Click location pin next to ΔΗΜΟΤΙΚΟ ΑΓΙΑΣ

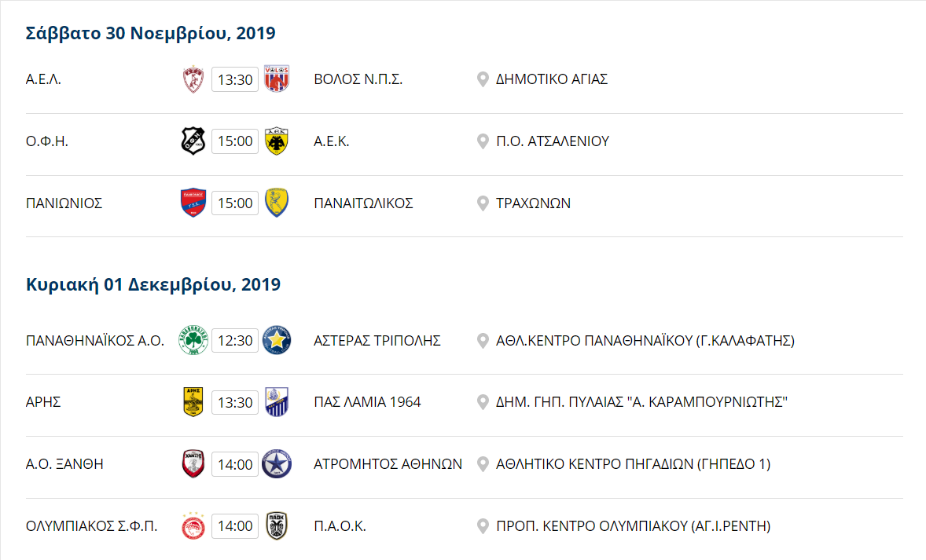(x=483, y=79)
